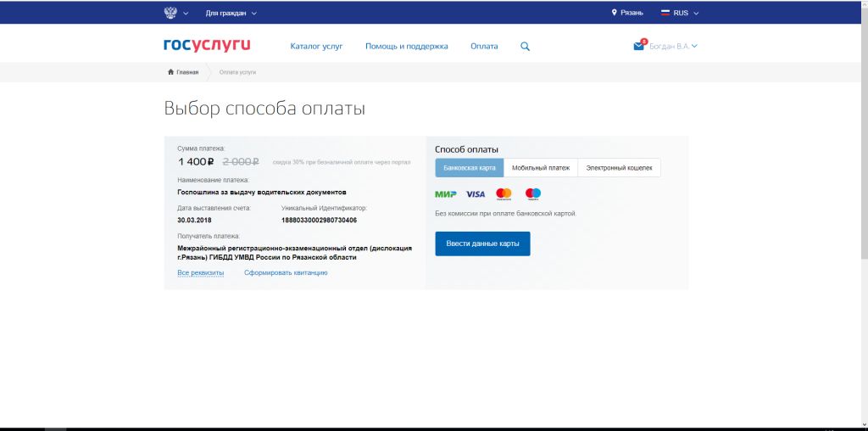The height and width of the screenshot is (431, 868).
Task: Click the Mastercard logo
Action: click(504, 194)
